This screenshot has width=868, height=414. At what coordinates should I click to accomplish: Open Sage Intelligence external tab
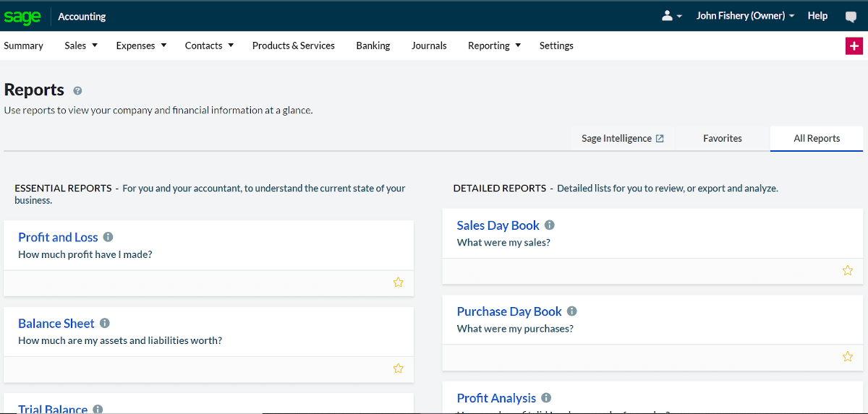tap(623, 138)
